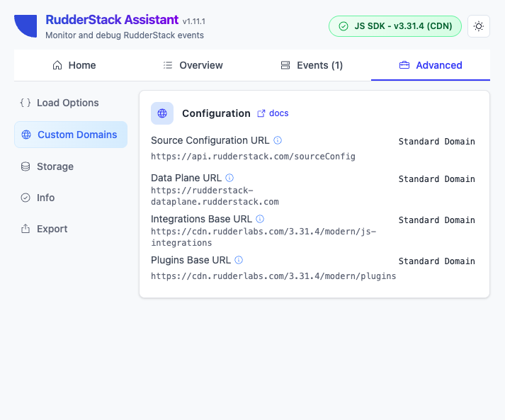Click the curly braces icon beside Load Options
505x420 pixels.
25,103
